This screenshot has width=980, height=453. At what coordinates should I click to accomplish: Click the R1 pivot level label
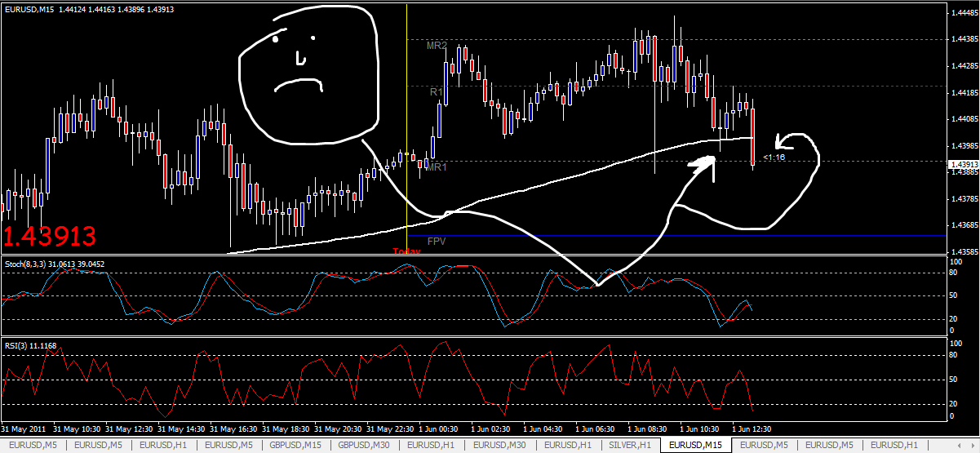(437, 93)
